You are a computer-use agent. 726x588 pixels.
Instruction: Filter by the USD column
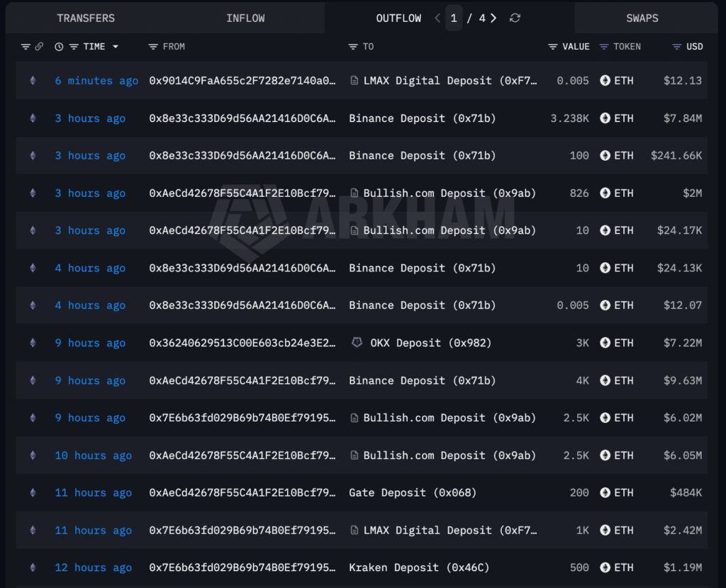(x=676, y=47)
